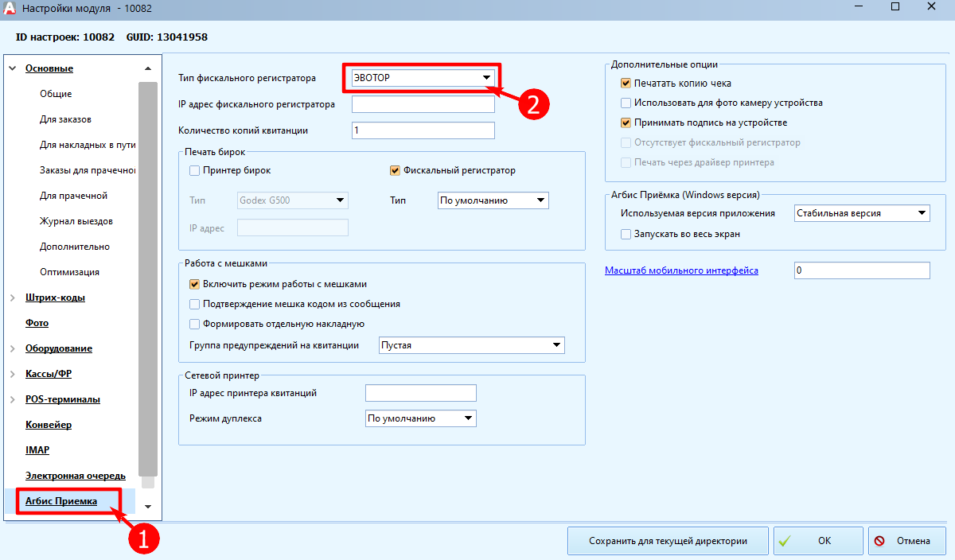955x560 pixels.
Task: Click Сохранить для текущей директории button
Action: pos(668,541)
